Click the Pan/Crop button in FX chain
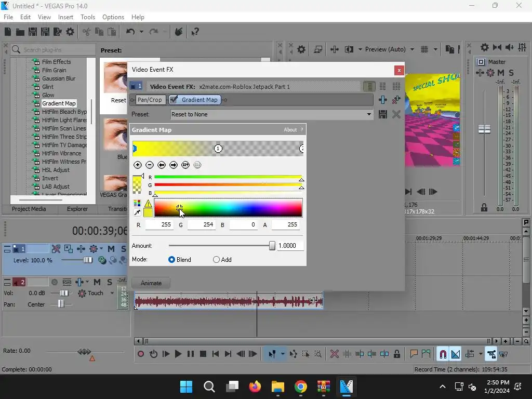Viewport: 532px width, 399px height. tap(150, 100)
